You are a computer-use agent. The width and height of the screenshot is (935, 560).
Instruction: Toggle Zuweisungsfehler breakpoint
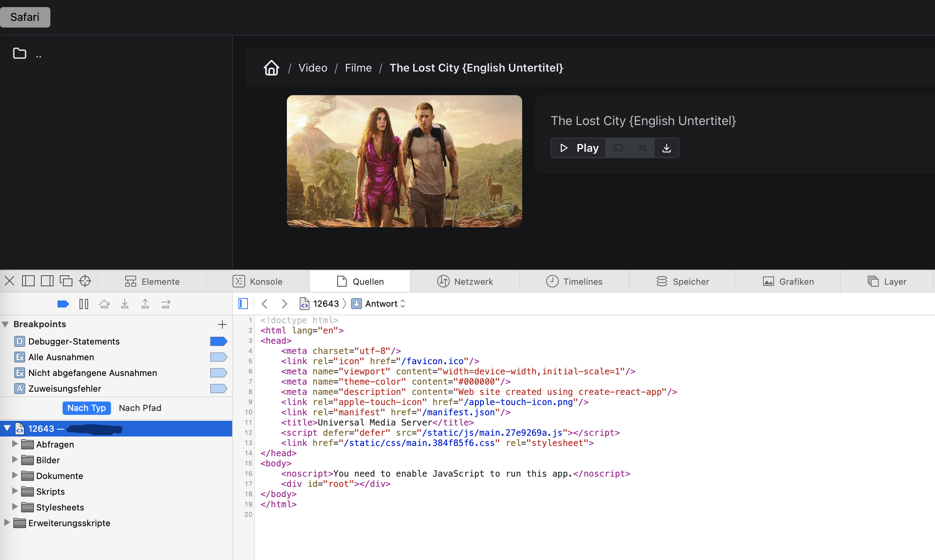coord(219,389)
